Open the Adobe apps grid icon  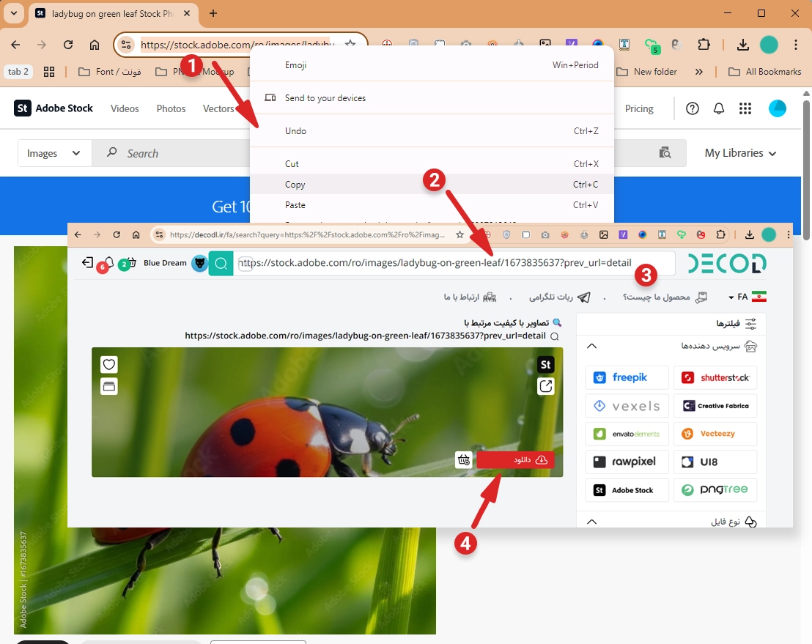coord(745,108)
